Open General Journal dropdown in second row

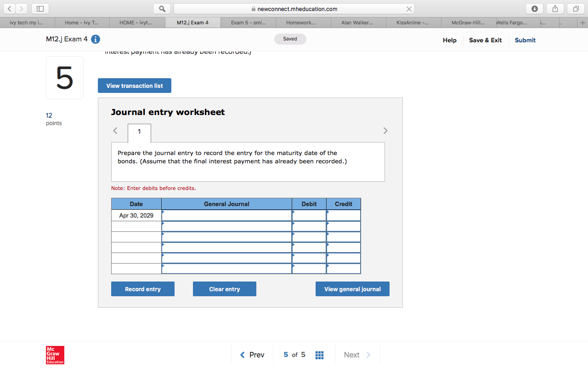click(227, 226)
